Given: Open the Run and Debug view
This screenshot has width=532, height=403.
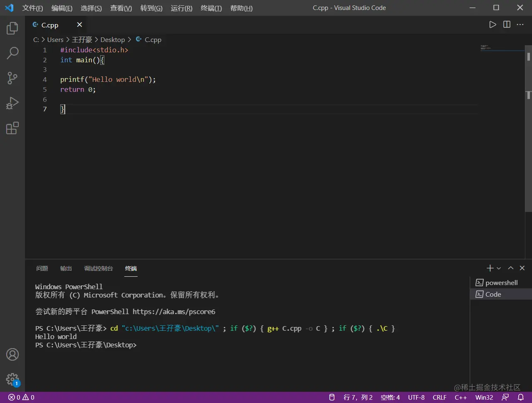Looking at the screenshot, I should pyautogui.click(x=12, y=103).
